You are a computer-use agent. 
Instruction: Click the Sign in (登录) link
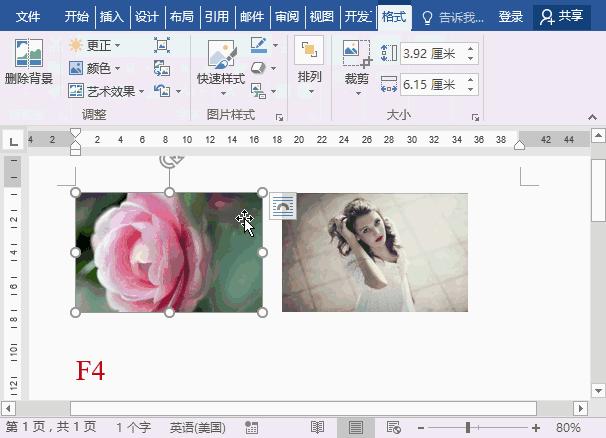point(511,17)
